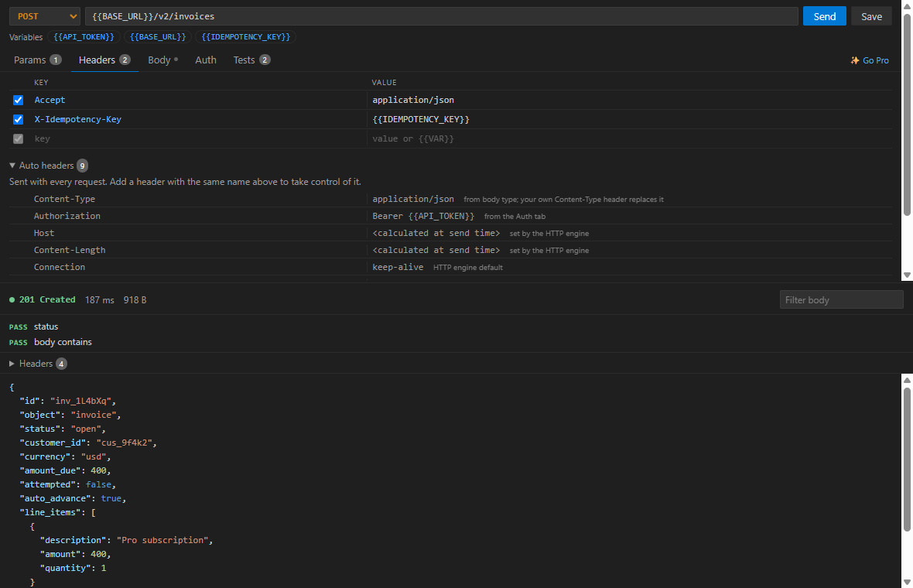Viewport: 913px width, 588px height.
Task: Click scroll-down arrow of response body scrollbar
Action: coord(907,582)
